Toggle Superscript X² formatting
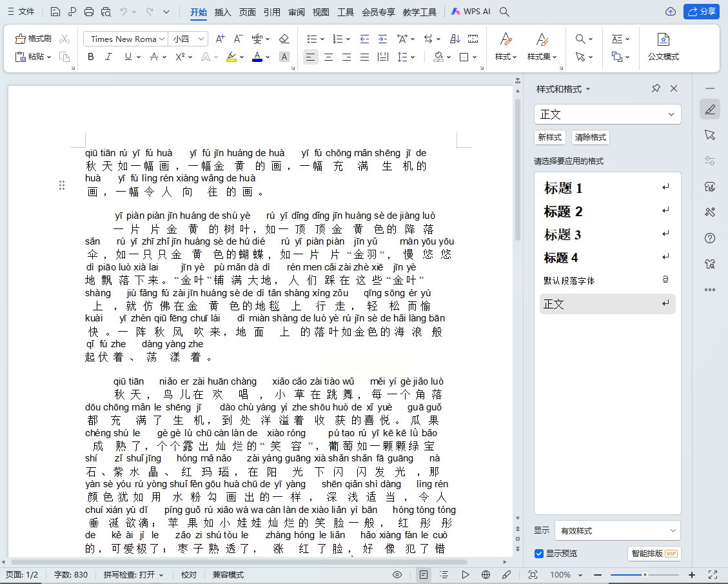 [180, 57]
